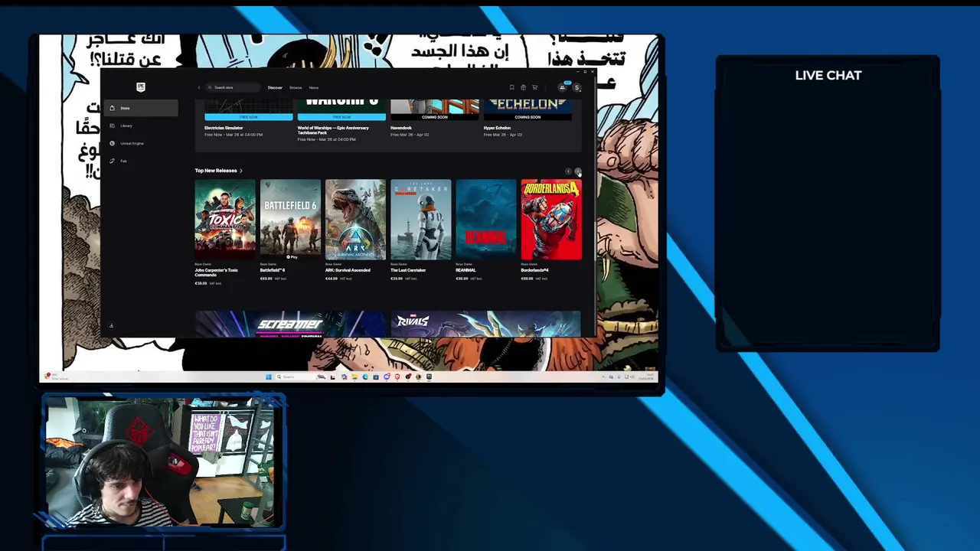Click previous arrow of Top New Releases carousel
The height and width of the screenshot is (551, 980).
pos(568,171)
